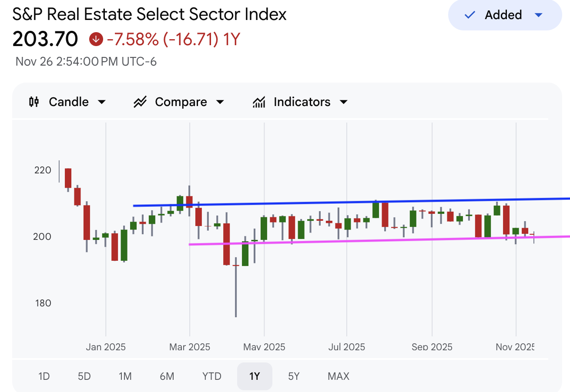The image size is (570, 392).
Task: Choose the 1M time range
Action: click(125, 376)
